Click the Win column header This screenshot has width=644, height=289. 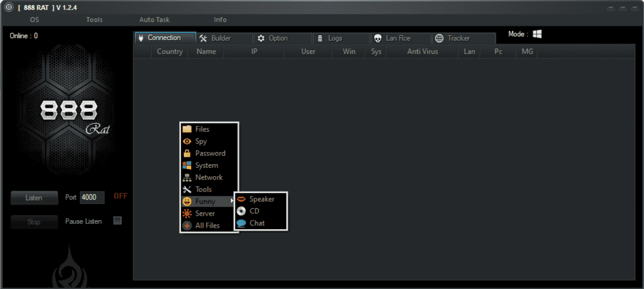coord(349,51)
